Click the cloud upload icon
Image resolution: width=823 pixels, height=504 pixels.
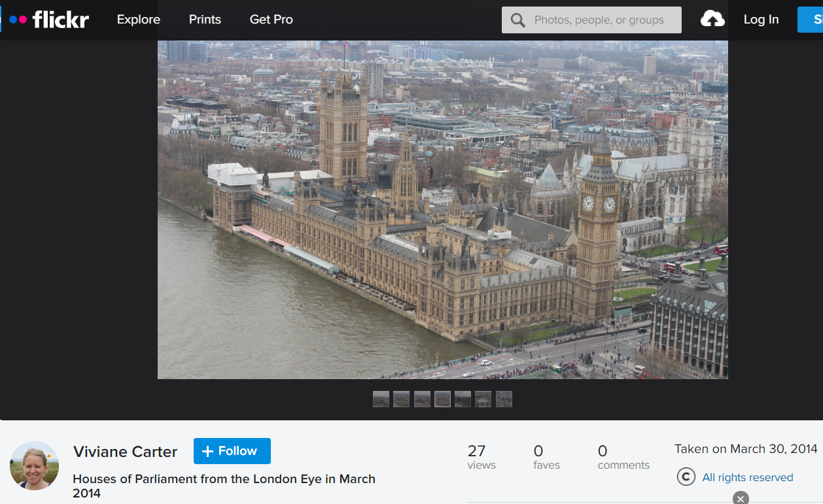pos(712,20)
